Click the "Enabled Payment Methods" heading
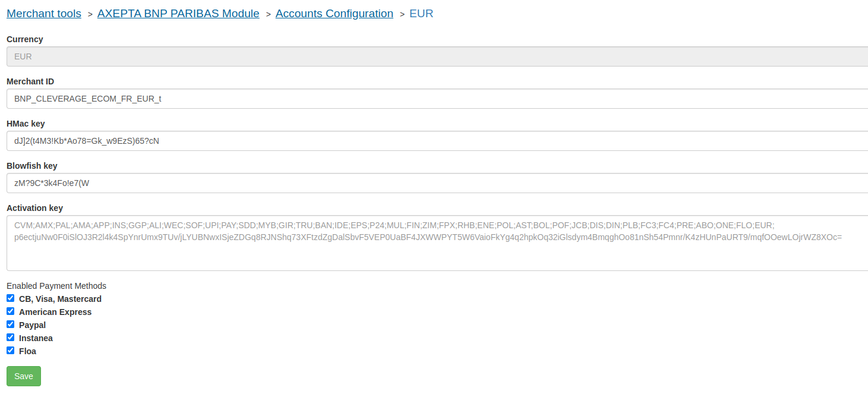 tap(56, 286)
